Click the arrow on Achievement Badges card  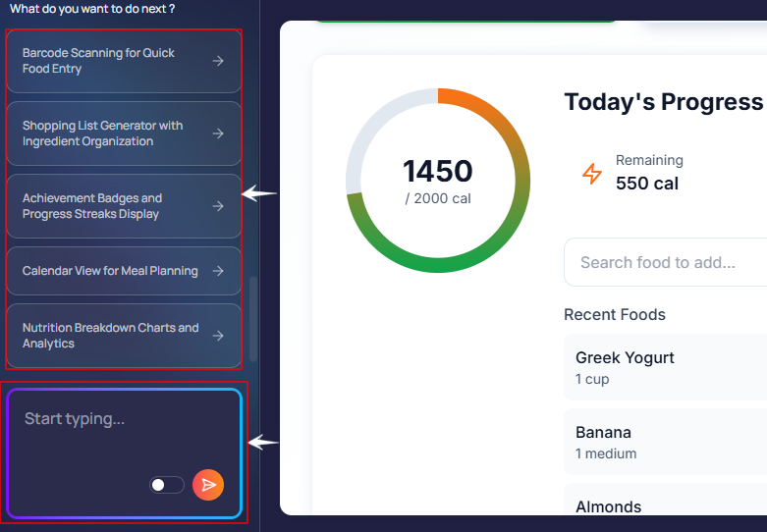coord(218,206)
